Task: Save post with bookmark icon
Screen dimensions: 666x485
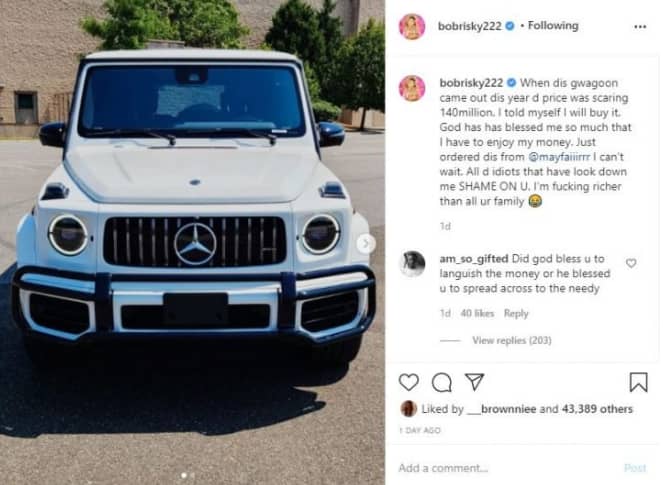Action: point(638,382)
